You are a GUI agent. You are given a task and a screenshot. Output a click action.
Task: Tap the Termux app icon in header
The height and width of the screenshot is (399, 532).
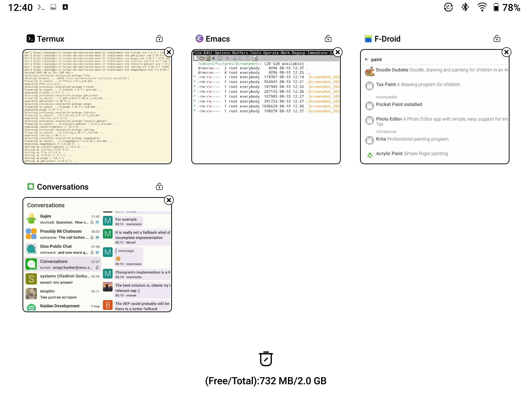(30, 39)
